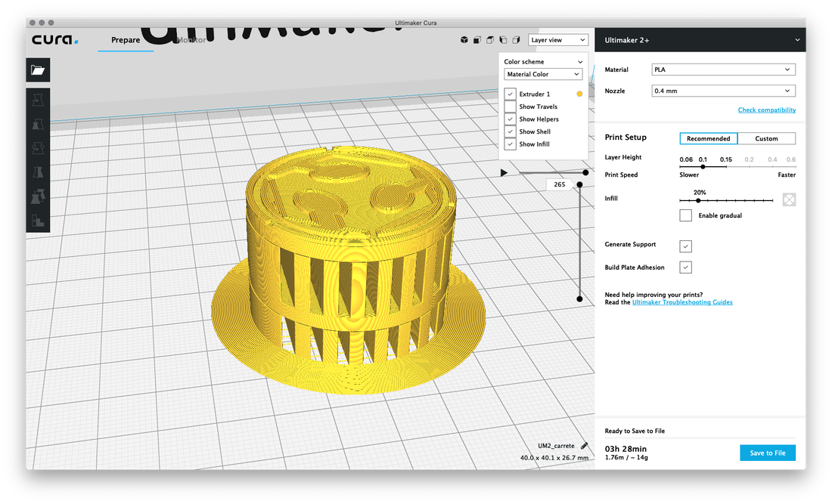Switch camera to left side view cube
Screen dimensions: 832x504
coord(503,40)
